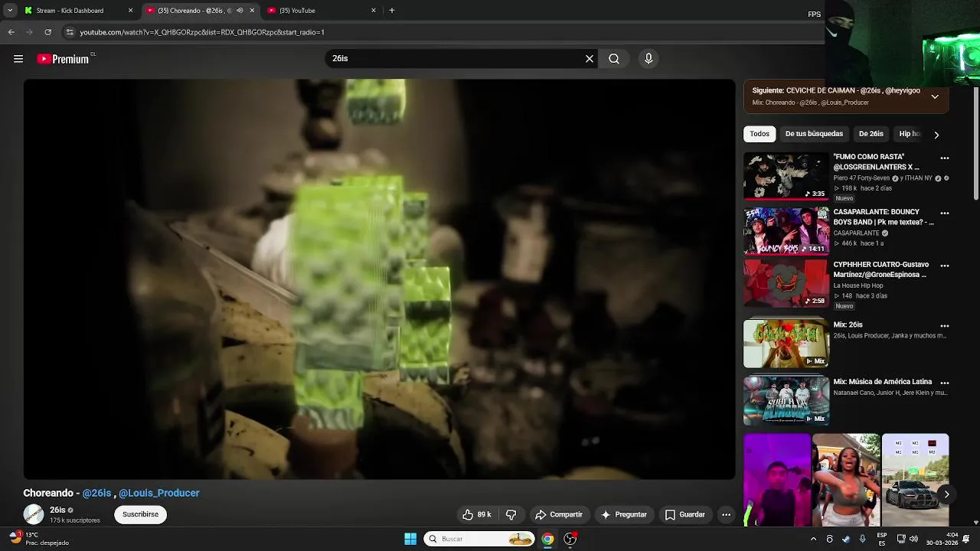
Task: Show hidden system tray icons
Action: point(813,539)
